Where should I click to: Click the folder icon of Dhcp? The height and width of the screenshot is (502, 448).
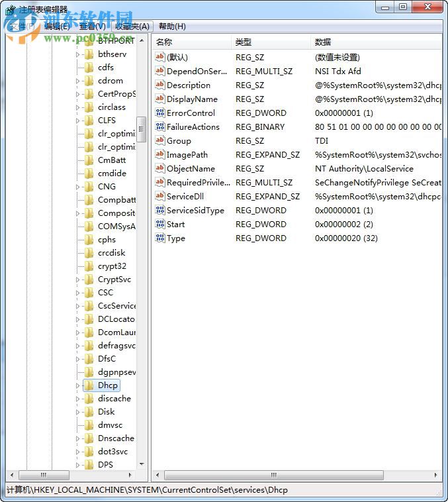click(89, 385)
